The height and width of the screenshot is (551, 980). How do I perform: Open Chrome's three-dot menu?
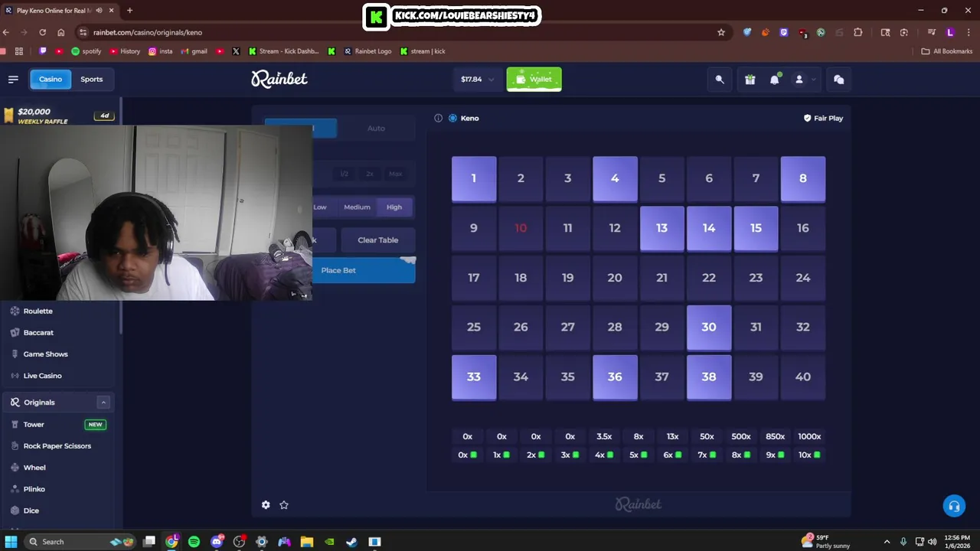(969, 32)
